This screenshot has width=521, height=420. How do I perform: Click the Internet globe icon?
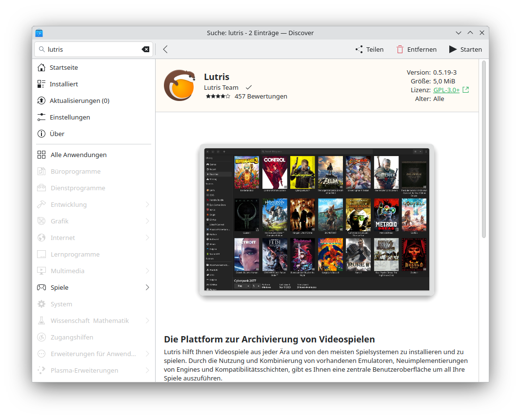pos(41,238)
